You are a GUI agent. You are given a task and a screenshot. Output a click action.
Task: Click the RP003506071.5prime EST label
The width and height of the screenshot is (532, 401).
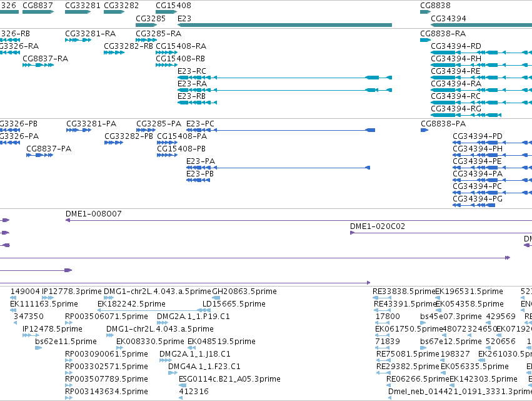[106, 317]
